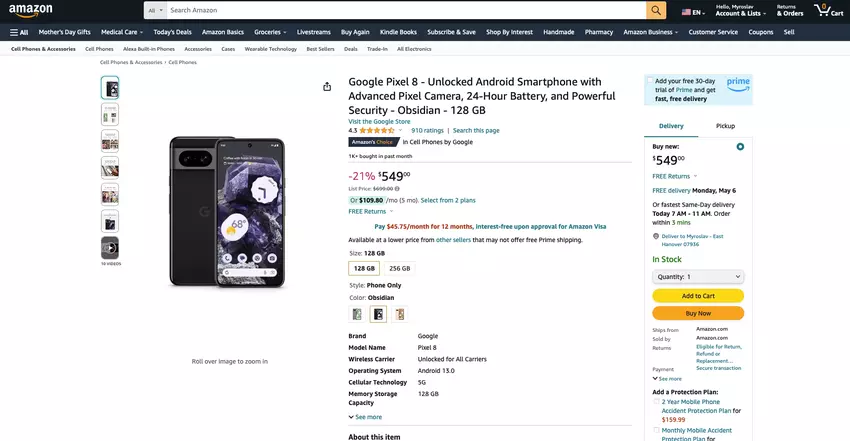Click the EN language flag icon

690,12
